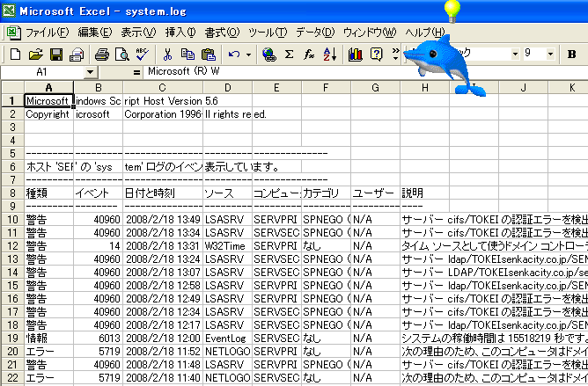
Task: Expand more toolbar buttons chevron
Action: point(395,55)
